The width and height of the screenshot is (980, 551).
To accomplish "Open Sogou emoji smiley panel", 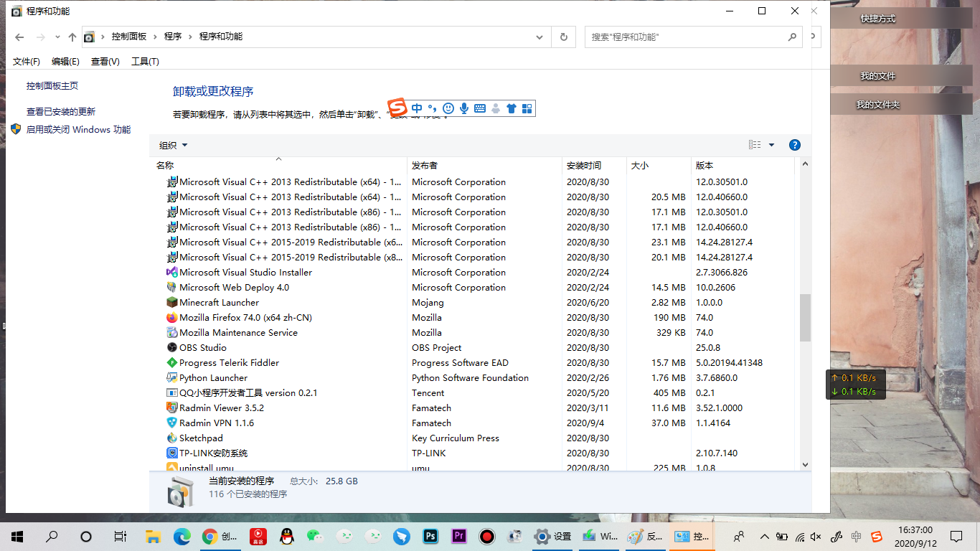I will (448, 108).
